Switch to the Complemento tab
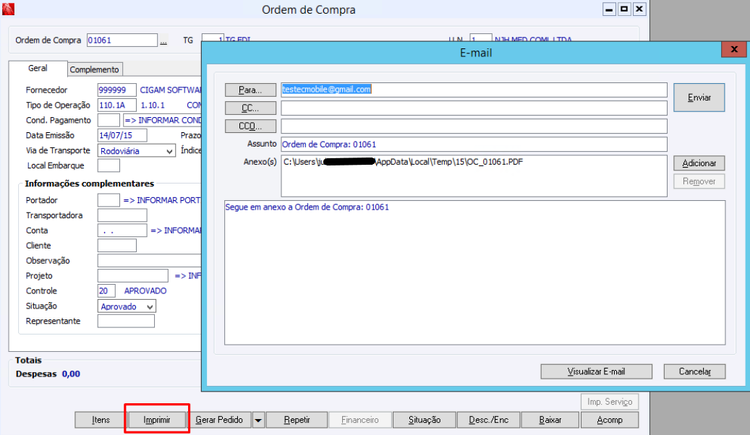Viewport: 750px width, 435px height. click(x=94, y=69)
